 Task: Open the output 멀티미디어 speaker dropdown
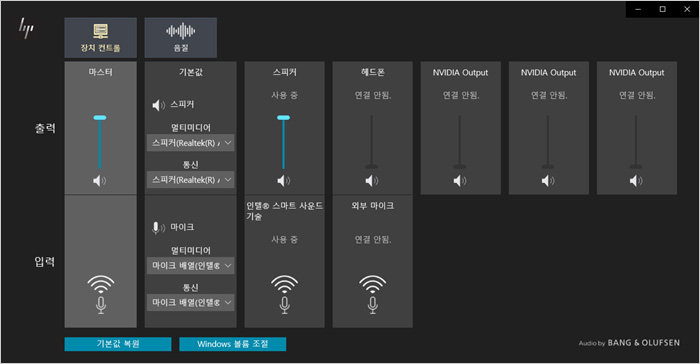coord(191,143)
